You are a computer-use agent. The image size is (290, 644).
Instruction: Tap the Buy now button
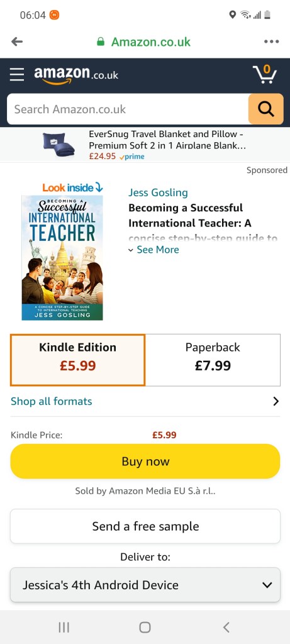tap(145, 461)
